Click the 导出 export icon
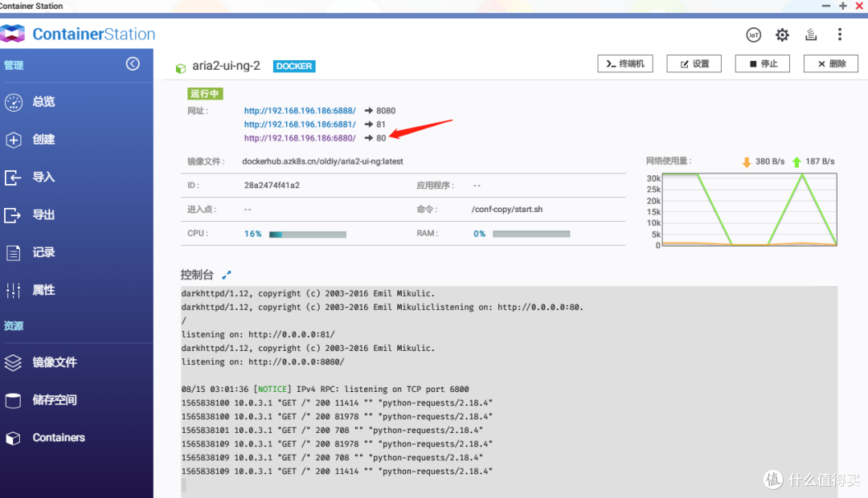The height and width of the screenshot is (498, 868). (14, 215)
